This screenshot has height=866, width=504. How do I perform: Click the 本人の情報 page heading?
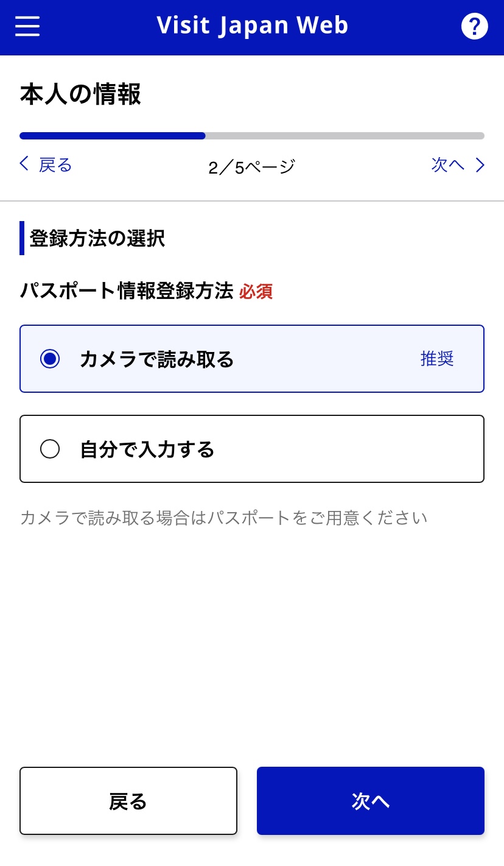80,95
